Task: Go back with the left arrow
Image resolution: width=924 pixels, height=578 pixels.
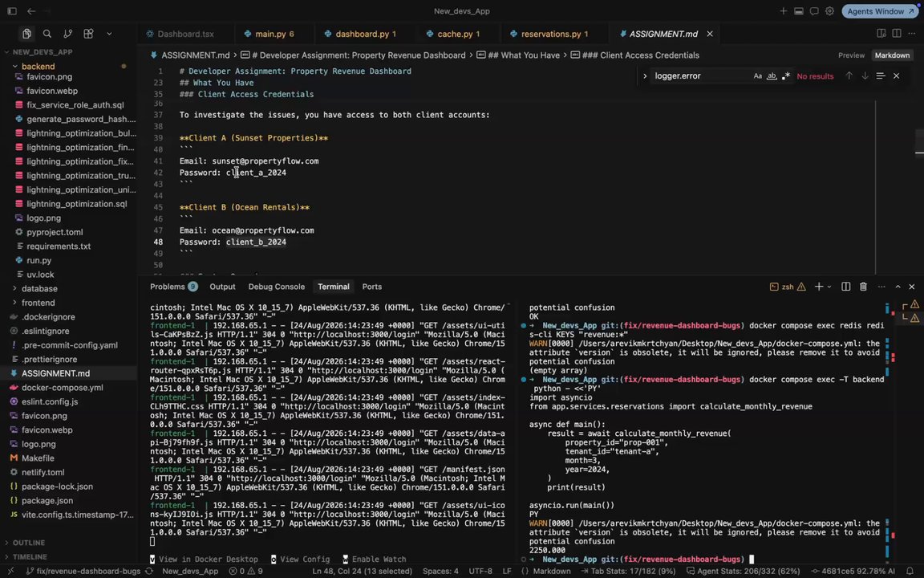Action: 31,11
